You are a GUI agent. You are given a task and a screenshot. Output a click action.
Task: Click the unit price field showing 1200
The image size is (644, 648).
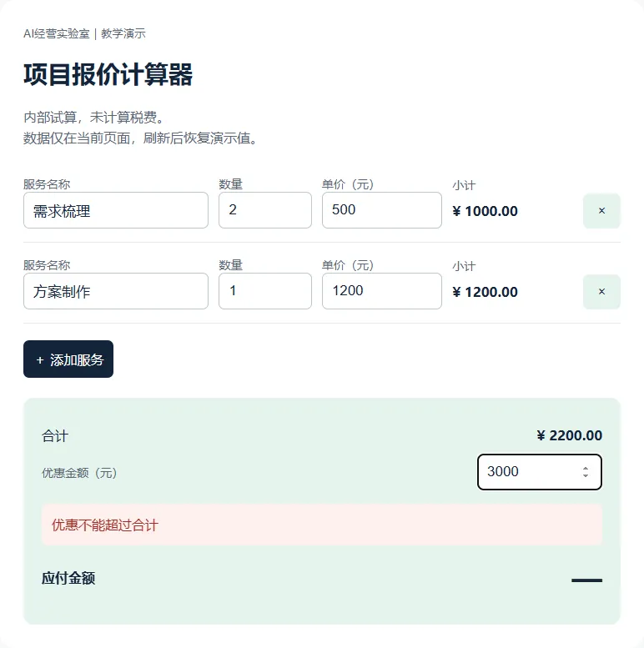click(382, 291)
